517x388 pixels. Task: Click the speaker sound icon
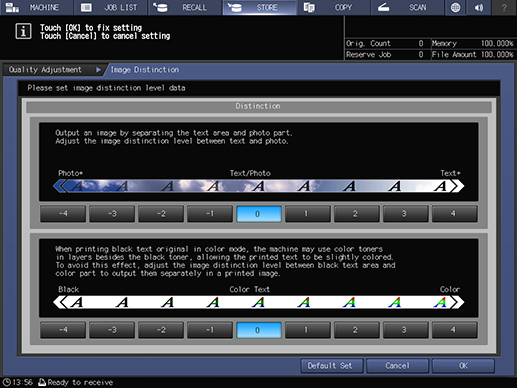tap(479, 7)
